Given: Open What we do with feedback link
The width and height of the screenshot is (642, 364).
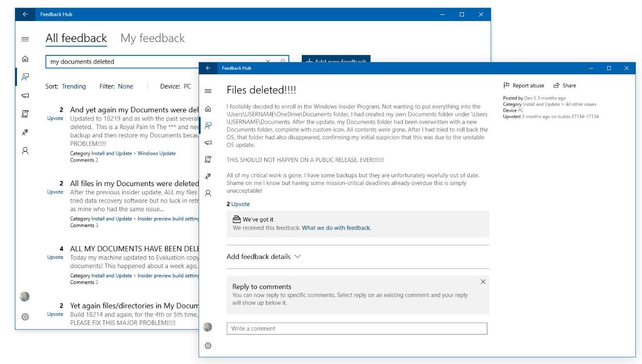Looking at the screenshot, I should coord(336,228).
